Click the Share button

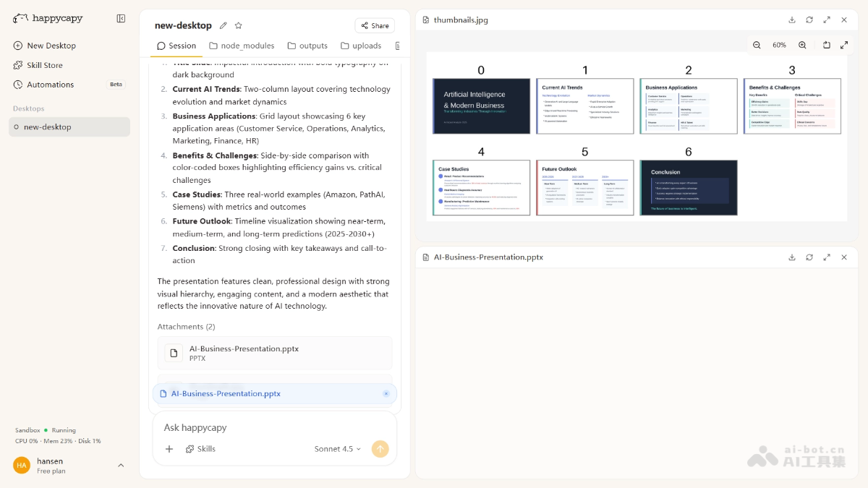374,25
